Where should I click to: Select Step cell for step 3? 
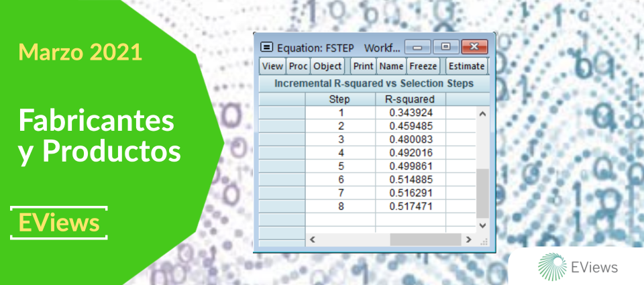click(x=341, y=139)
